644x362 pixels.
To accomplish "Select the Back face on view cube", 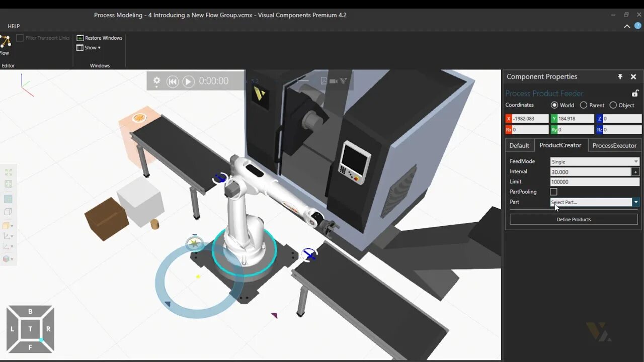I will click(30, 312).
